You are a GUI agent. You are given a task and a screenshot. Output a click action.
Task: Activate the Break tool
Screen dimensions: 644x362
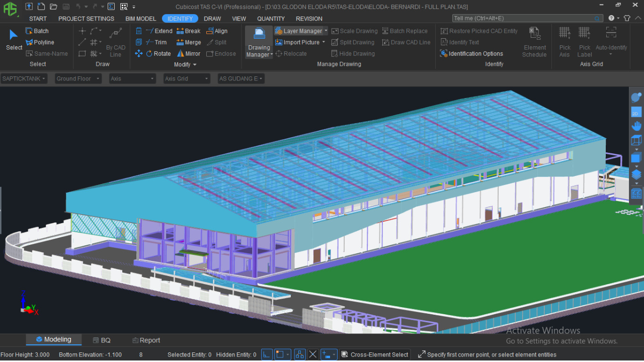[188, 31]
